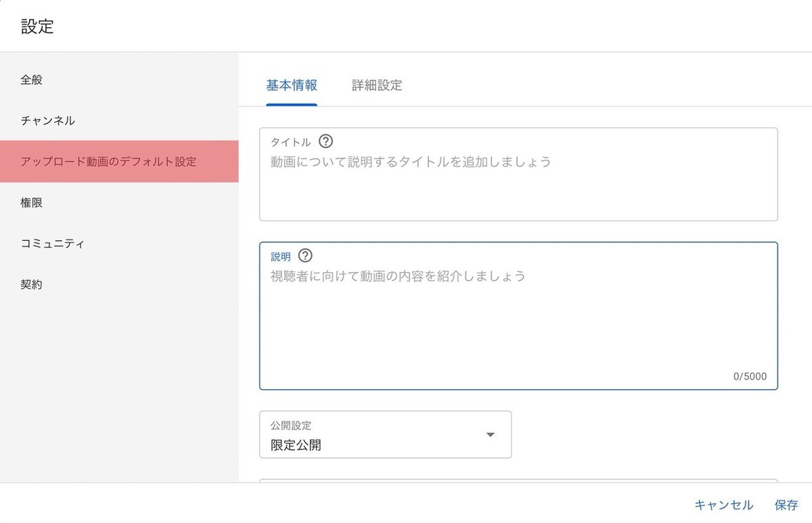Open 全般 settings in the sidebar
The height and width of the screenshot is (523, 812).
click(x=30, y=79)
